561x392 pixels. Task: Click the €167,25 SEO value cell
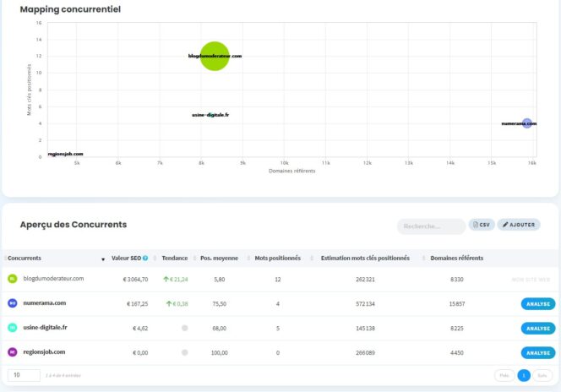[138, 304]
